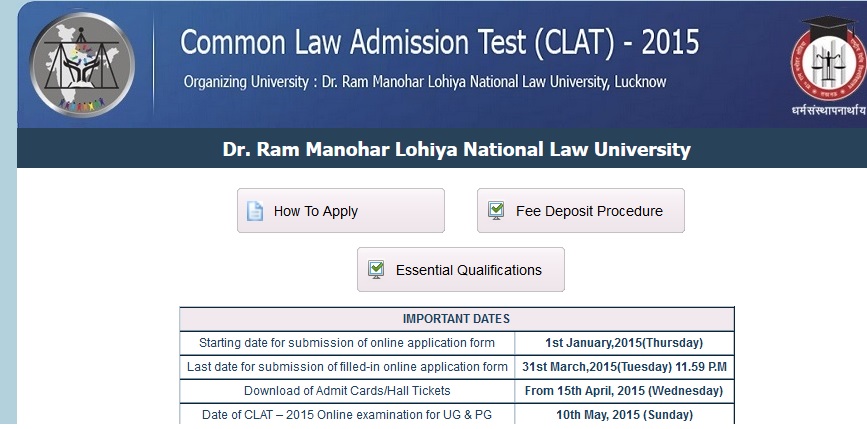Click the IMPORTANT DATES table header
The image size is (867, 429).
tap(457, 319)
